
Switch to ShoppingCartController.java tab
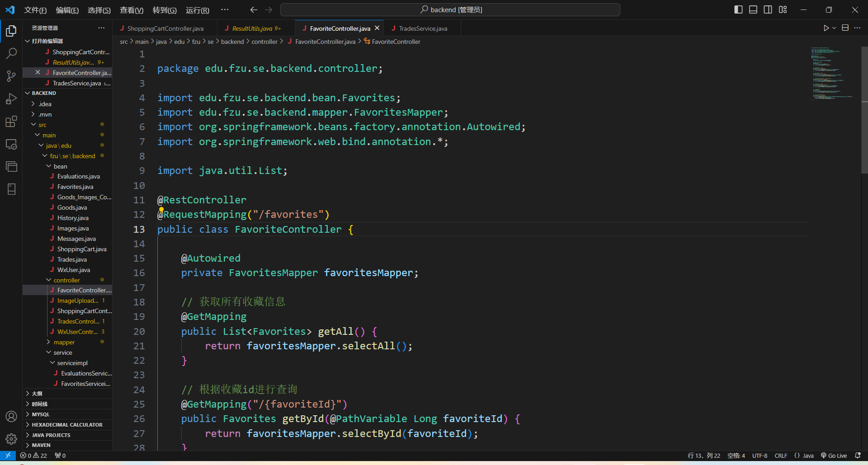pyautogui.click(x=165, y=28)
